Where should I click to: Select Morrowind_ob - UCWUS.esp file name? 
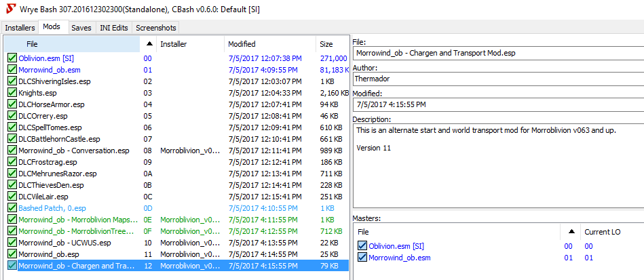(x=65, y=242)
